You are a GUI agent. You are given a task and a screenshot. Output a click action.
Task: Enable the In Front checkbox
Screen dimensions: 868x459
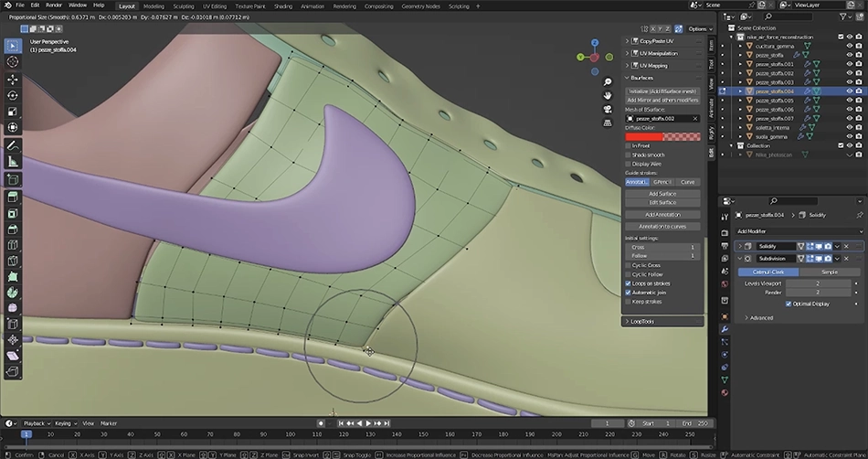[629, 145]
